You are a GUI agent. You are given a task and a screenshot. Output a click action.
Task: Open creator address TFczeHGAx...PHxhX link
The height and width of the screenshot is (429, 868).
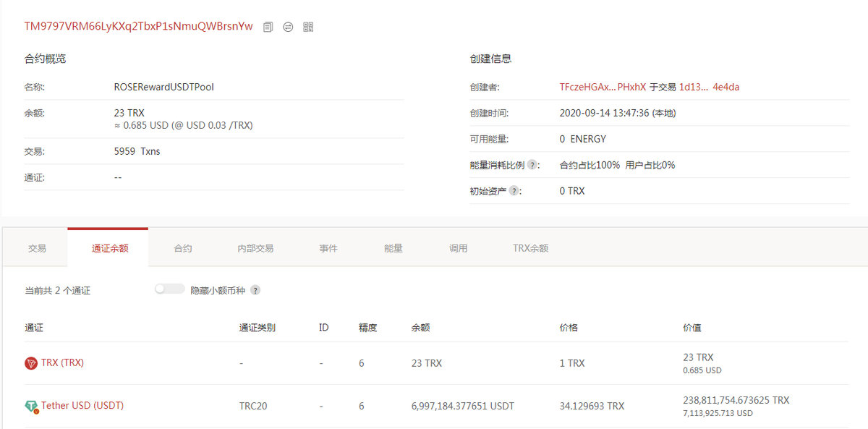point(603,87)
